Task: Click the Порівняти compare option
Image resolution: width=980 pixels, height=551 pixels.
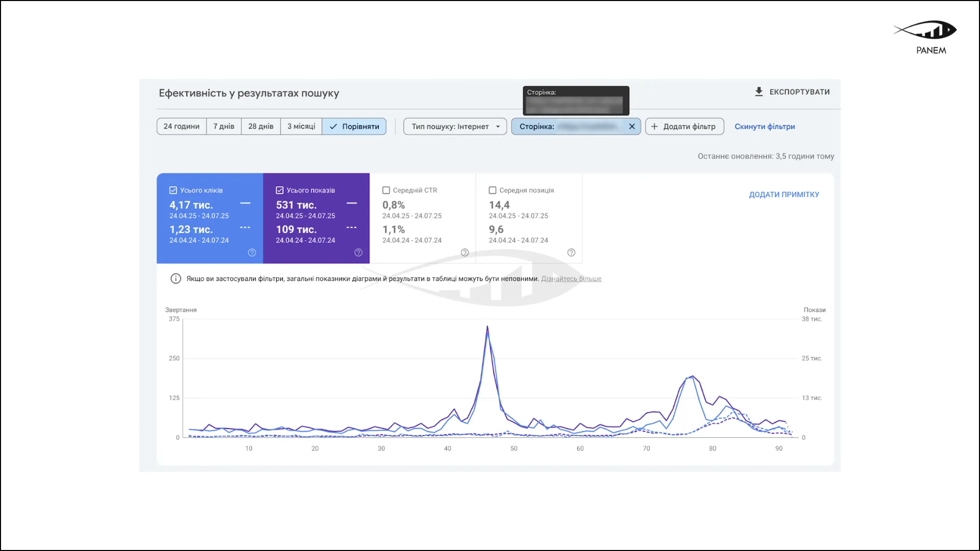Action: [354, 127]
